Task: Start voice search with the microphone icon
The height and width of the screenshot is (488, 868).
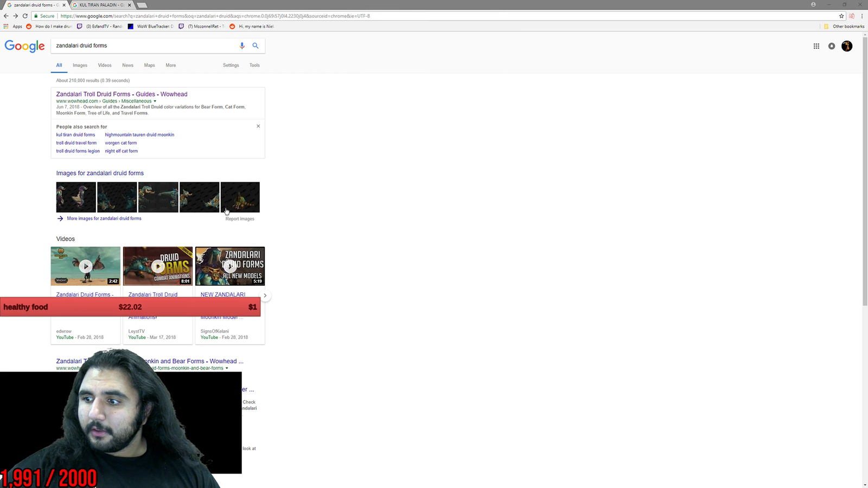Action: coord(242,46)
